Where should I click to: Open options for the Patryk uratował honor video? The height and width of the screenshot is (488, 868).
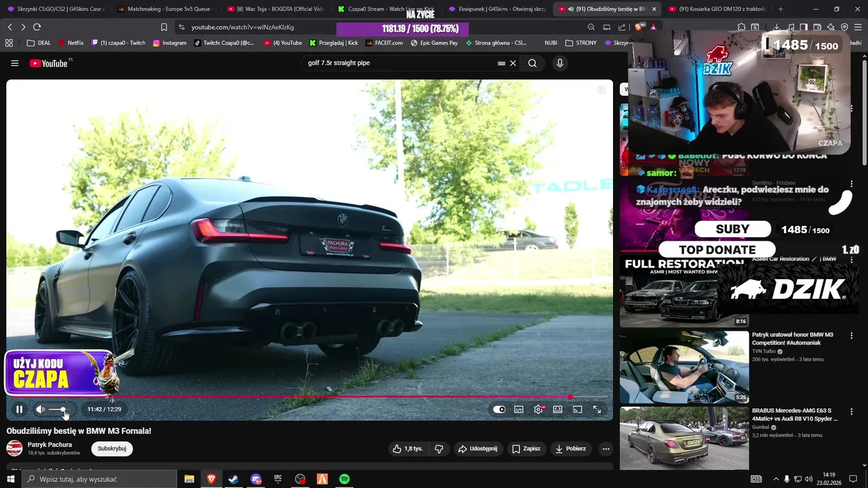[x=851, y=335]
